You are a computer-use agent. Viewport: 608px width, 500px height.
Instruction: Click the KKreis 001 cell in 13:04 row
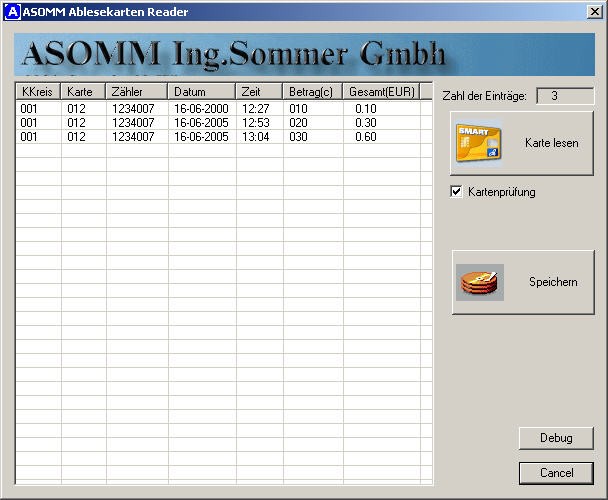[38, 137]
